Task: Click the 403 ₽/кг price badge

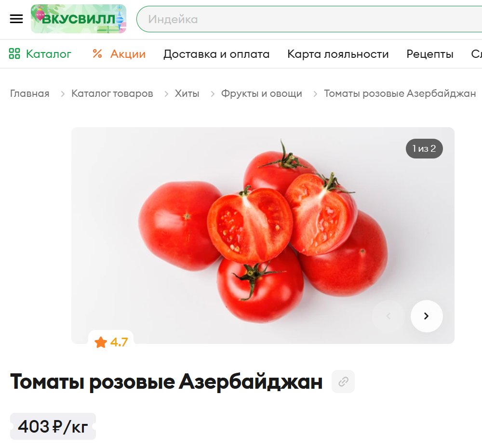Action: 53,426
